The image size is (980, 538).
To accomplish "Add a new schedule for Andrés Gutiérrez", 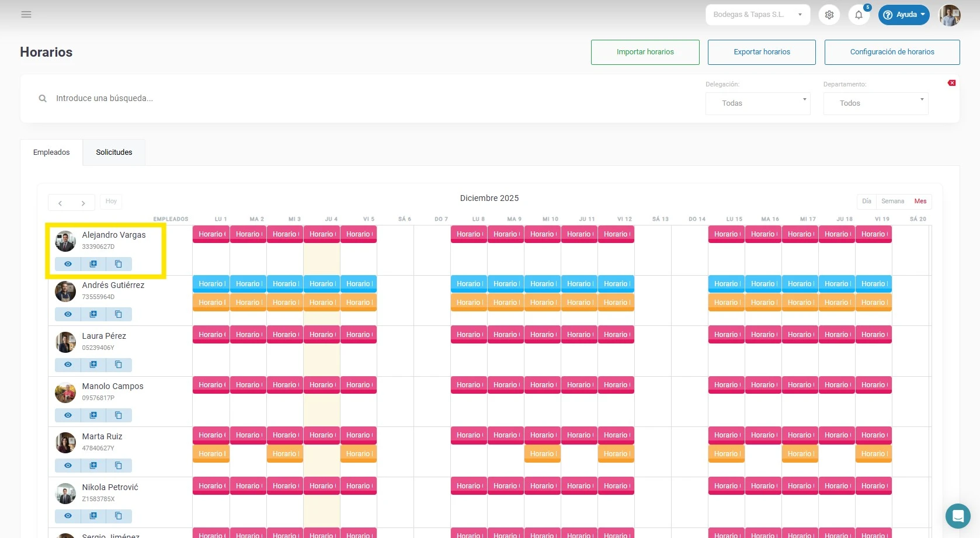I will (x=93, y=314).
